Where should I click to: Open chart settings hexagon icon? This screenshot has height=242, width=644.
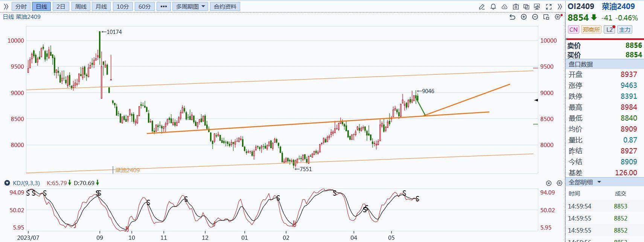pos(558,17)
